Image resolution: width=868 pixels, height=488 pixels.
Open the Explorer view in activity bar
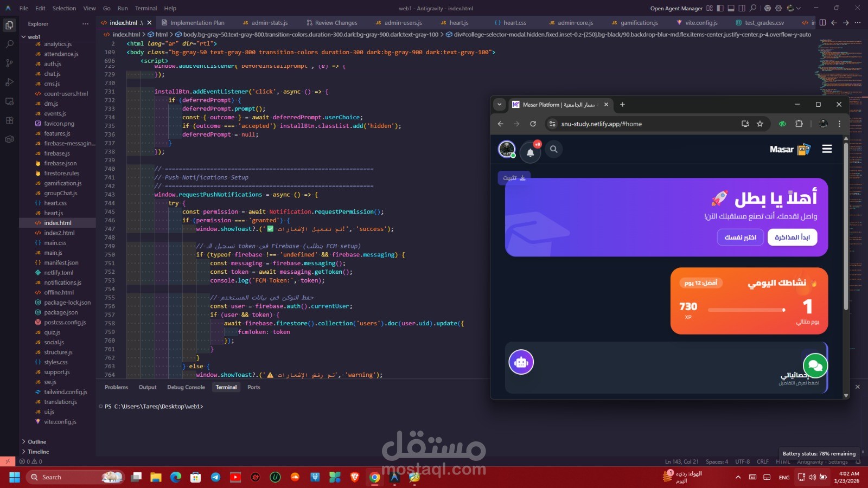9,25
